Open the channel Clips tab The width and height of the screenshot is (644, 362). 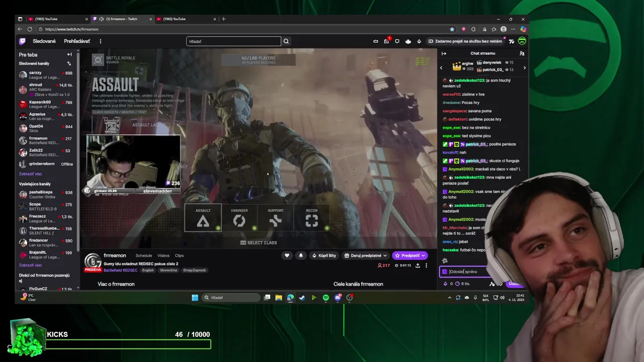179,255
